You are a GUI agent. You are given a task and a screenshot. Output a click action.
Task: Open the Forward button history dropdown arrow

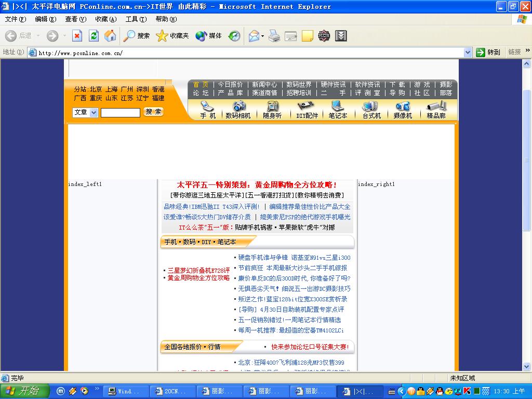pyautogui.click(x=64, y=36)
